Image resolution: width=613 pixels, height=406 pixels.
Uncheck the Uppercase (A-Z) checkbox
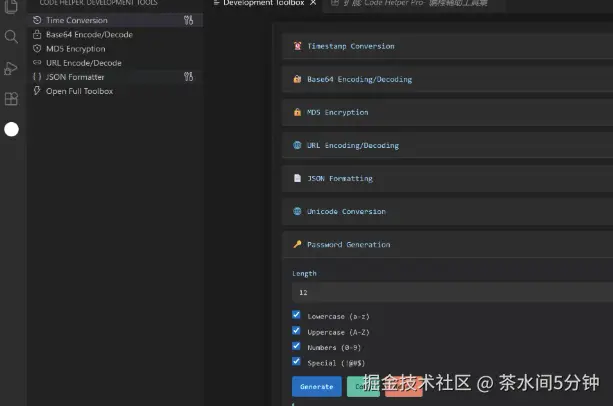[296, 331]
